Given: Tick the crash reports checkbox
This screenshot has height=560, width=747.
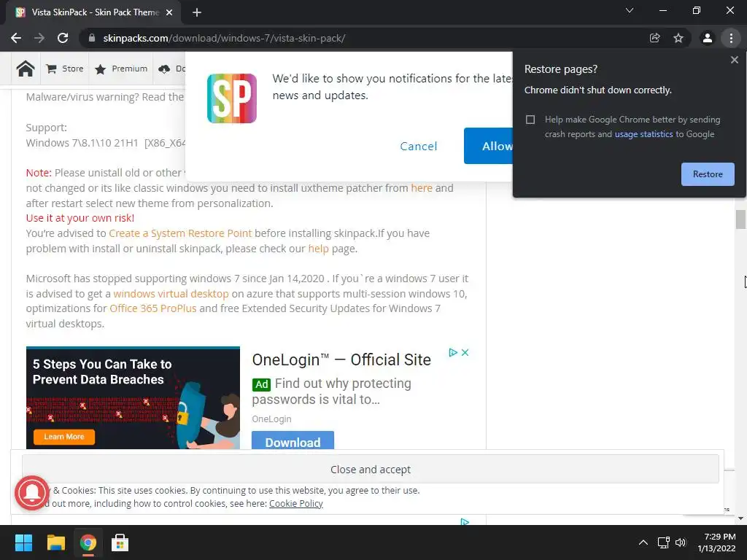Looking at the screenshot, I should [530, 120].
